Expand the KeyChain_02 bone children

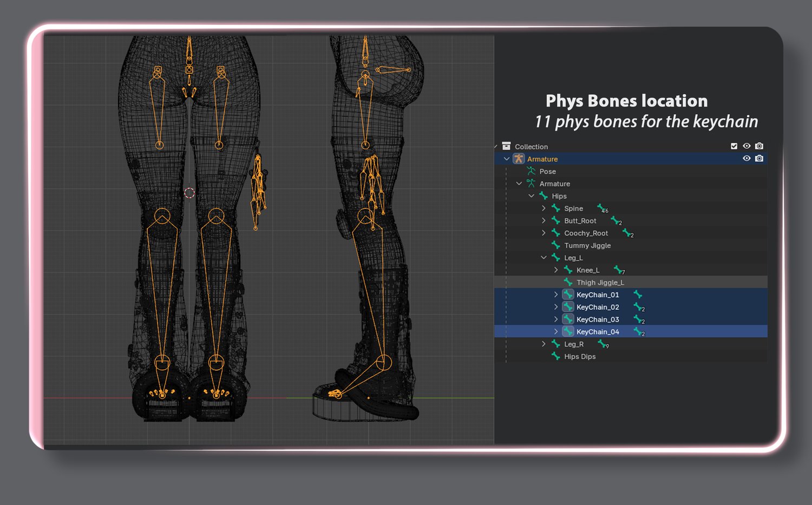point(556,307)
